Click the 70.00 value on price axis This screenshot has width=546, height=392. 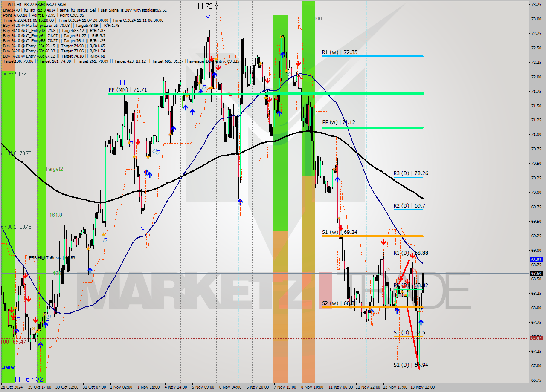[536, 192]
